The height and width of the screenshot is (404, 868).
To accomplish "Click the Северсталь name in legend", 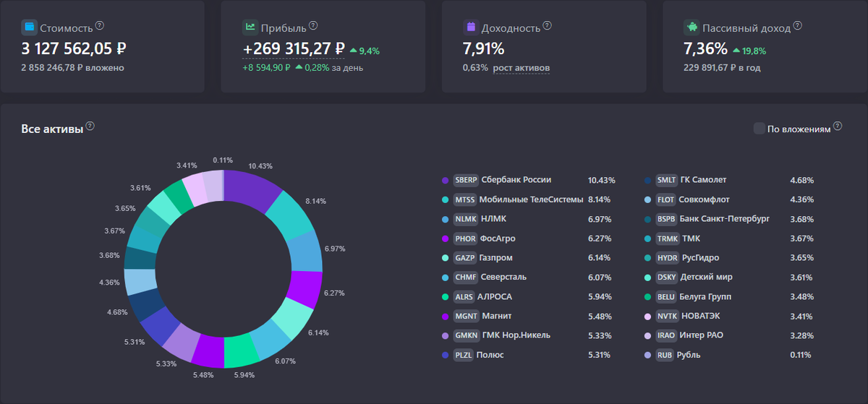I will [503, 278].
